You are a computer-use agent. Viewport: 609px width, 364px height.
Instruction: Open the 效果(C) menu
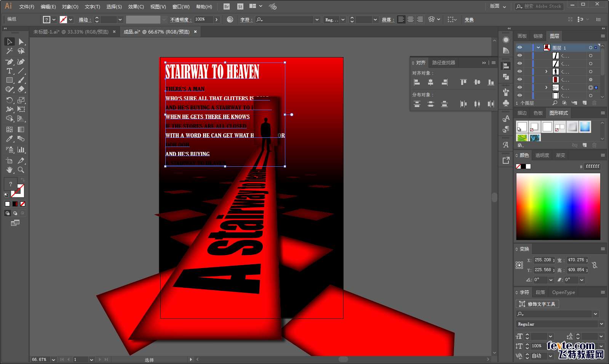click(136, 6)
